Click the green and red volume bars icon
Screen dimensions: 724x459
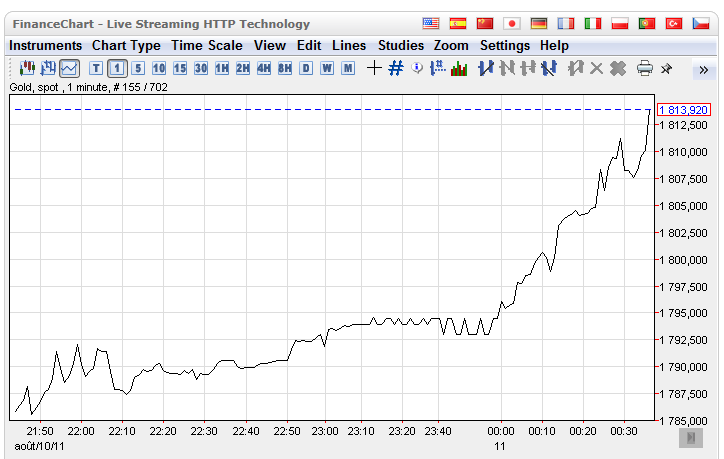point(459,68)
